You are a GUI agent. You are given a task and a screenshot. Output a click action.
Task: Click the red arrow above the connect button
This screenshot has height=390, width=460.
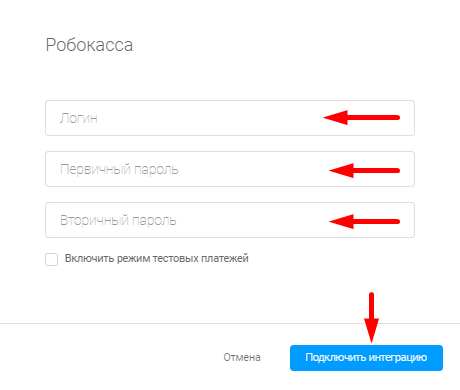(x=371, y=317)
